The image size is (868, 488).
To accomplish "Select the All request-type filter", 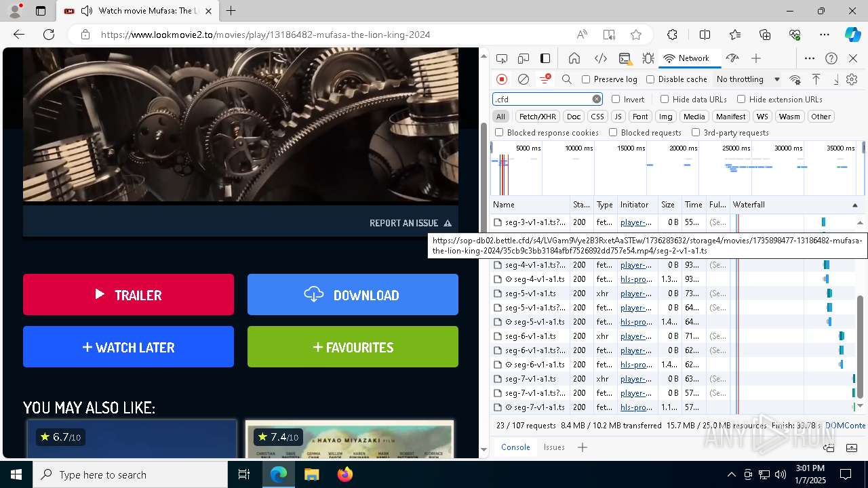I will tap(500, 117).
